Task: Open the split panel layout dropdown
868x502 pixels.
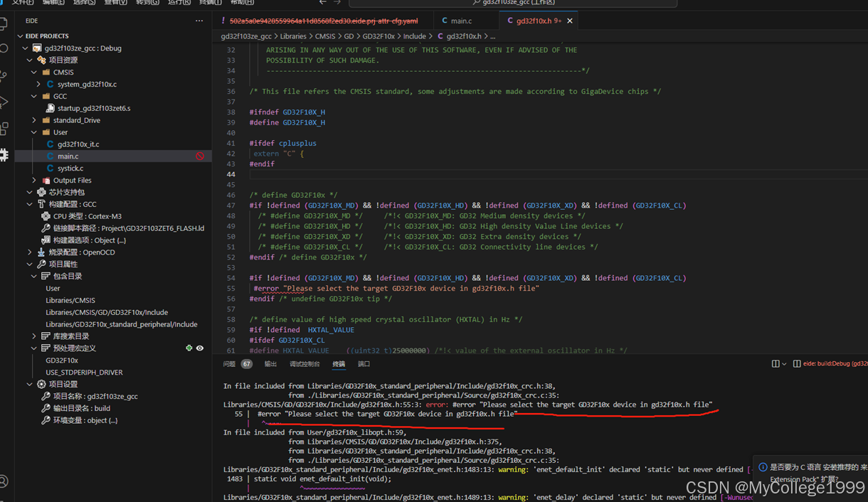Action: coord(779,363)
